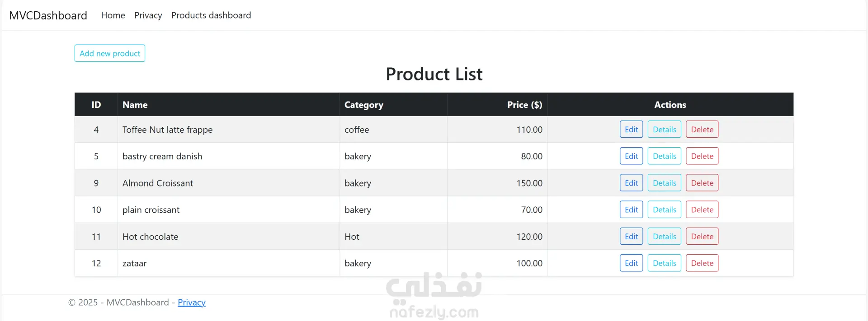Screen dimensions: 868x321
Task: Delete the zataar product
Action: (x=702, y=263)
